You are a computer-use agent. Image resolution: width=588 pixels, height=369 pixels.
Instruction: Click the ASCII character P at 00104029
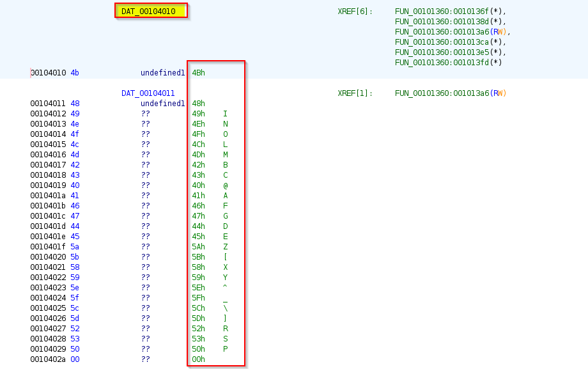pyautogui.click(x=226, y=349)
